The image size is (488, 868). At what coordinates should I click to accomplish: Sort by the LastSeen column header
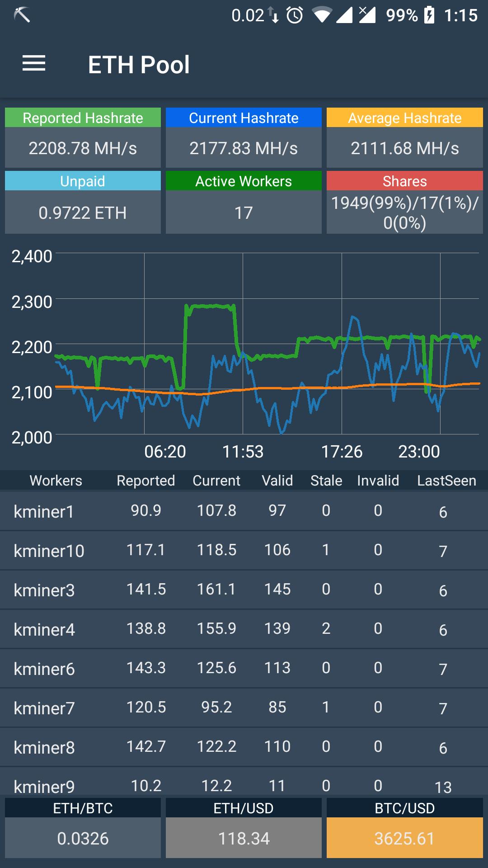coord(446,481)
